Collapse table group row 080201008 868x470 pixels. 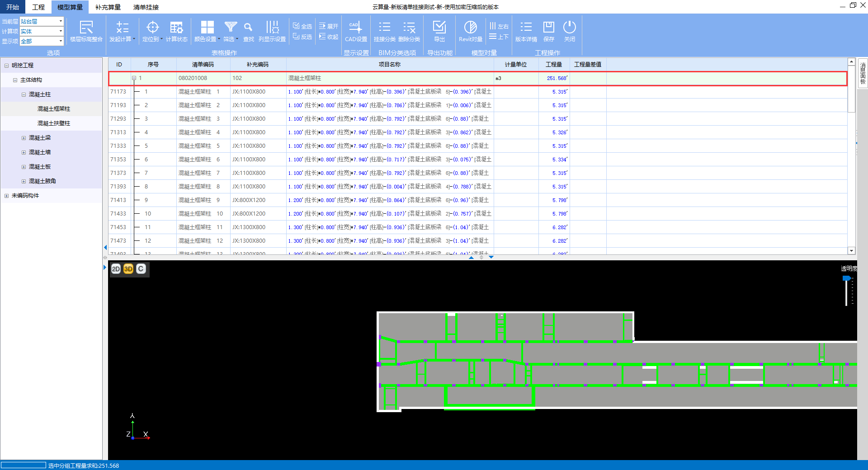(x=134, y=78)
